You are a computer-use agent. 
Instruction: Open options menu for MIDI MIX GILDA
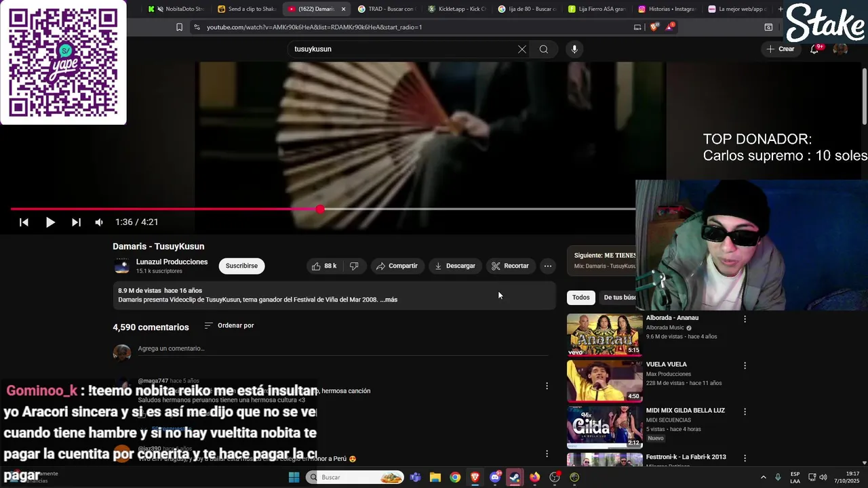[x=745, y=411]
